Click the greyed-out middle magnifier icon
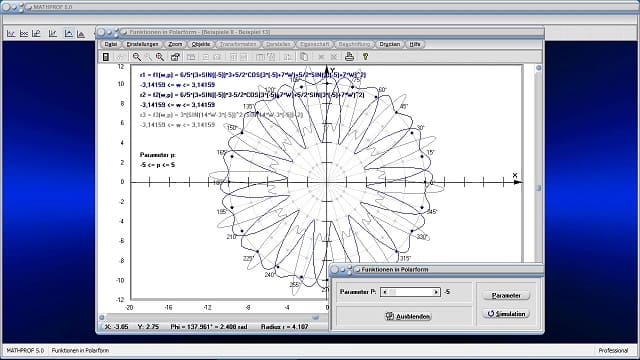The height and width of the screenshot is (360, 640). click(x=148, y=57)
